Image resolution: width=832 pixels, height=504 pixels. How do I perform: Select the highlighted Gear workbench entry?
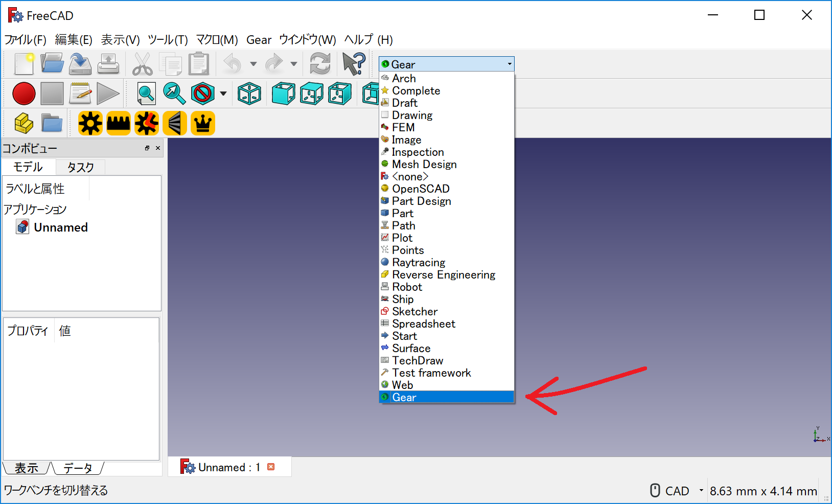(x=446, y=397)
